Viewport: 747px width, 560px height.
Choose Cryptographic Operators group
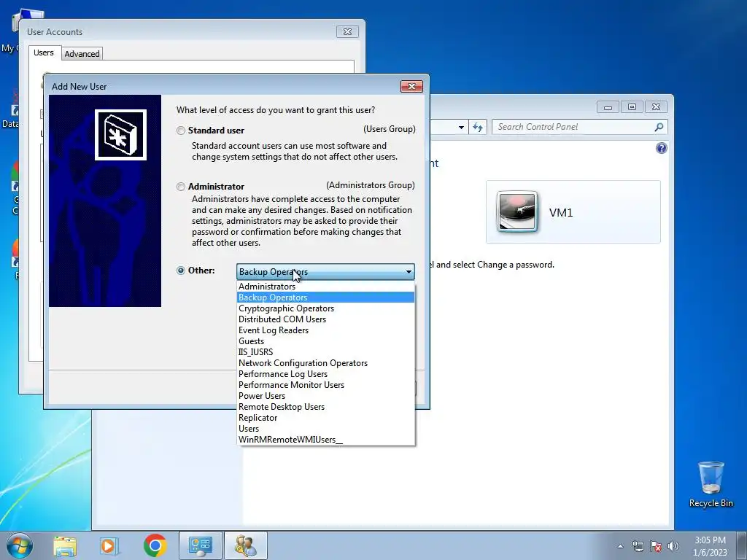point(325,308)
